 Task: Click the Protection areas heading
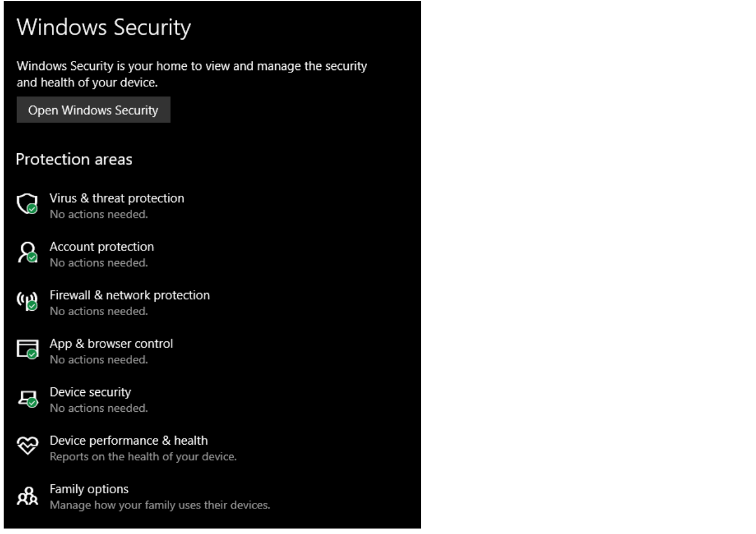pos(74,159)
